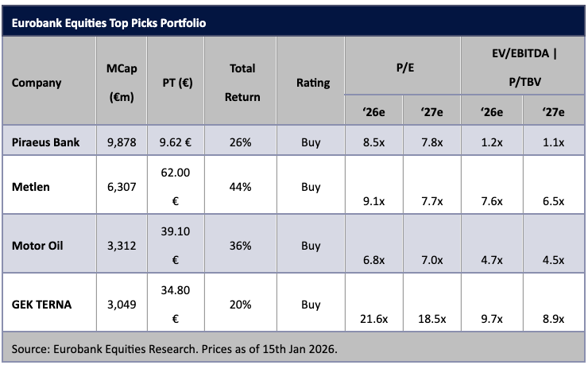Select Metlen's 44% total return cell
588x365 pixels.
242,187
